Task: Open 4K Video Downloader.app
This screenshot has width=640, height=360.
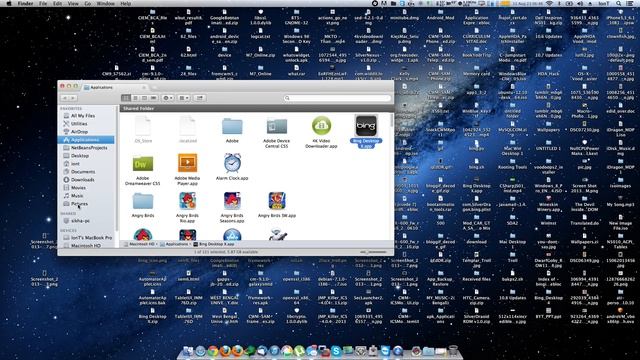Action: pyautogui.click(x=321, y=126)
